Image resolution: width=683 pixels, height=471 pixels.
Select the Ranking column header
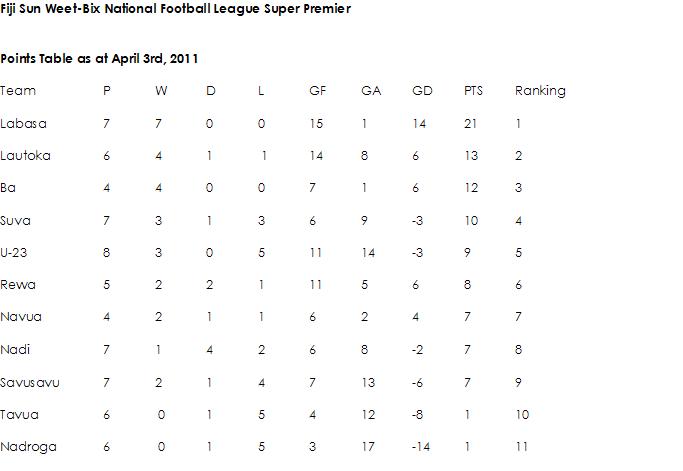tap(540, 91)
